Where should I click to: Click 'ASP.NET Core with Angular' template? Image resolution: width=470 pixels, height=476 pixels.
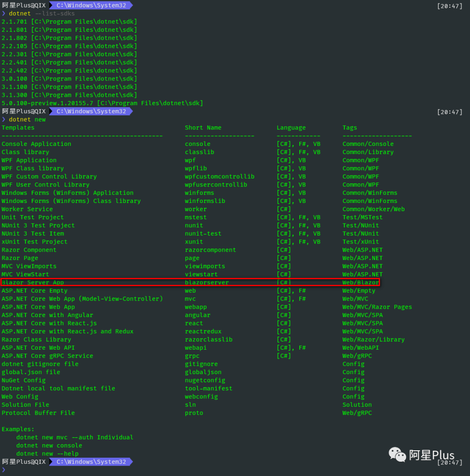47,315
